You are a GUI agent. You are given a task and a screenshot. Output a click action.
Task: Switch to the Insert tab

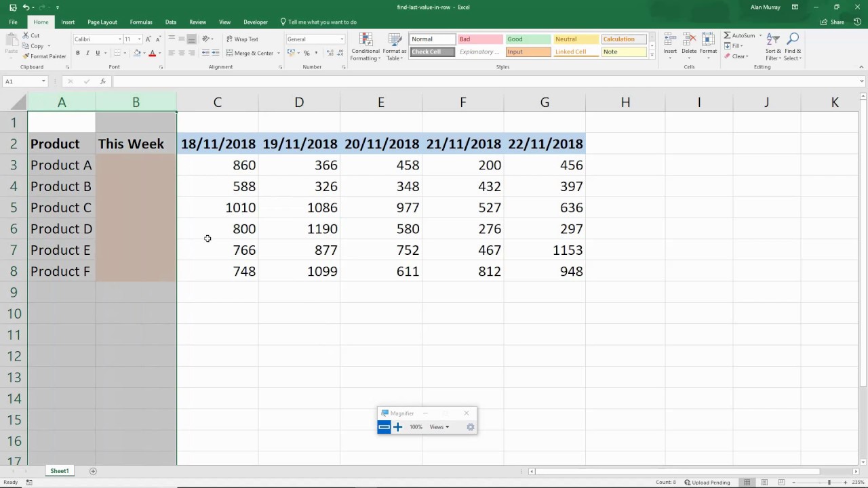pos(68,22)
